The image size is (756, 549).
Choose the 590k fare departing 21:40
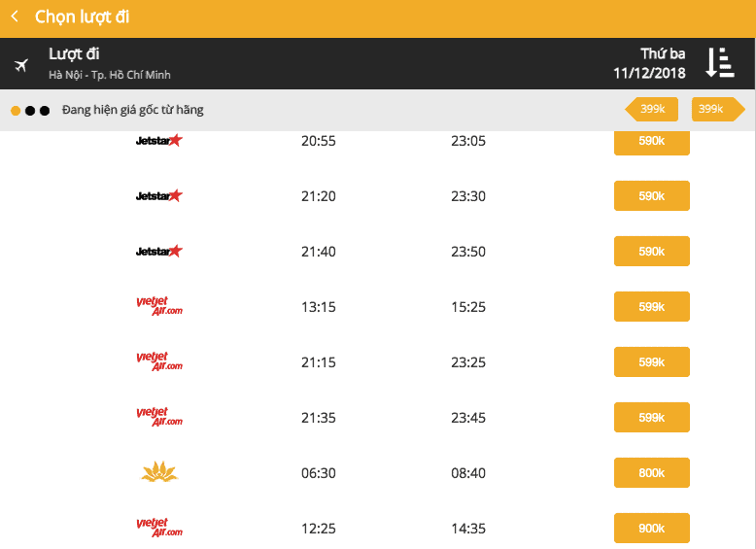(652, 251)
